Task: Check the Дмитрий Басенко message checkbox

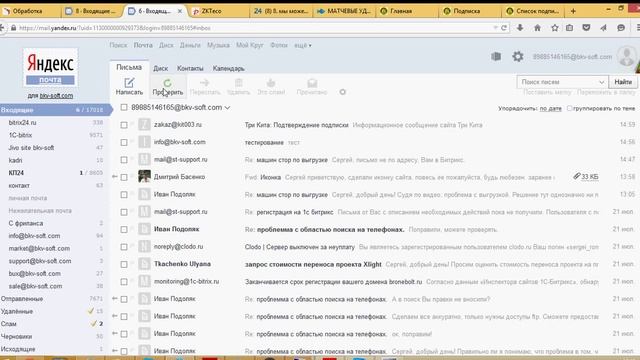Action: coord(124,177)
